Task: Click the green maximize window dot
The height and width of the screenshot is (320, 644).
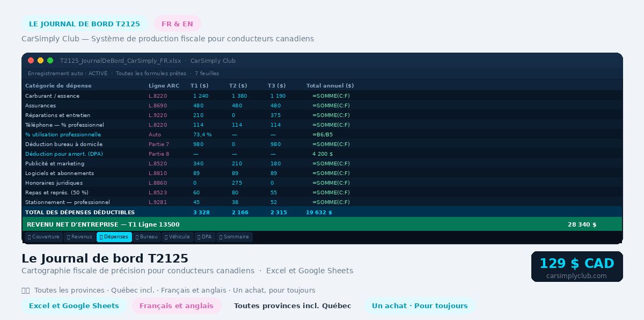Action: [x=50, y=61]
